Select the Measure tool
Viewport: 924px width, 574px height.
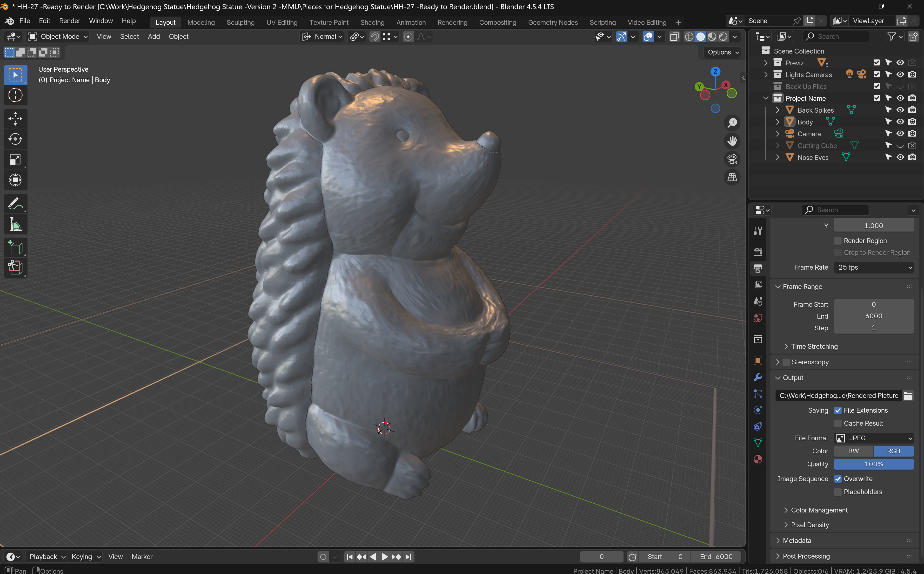[15, 224]
